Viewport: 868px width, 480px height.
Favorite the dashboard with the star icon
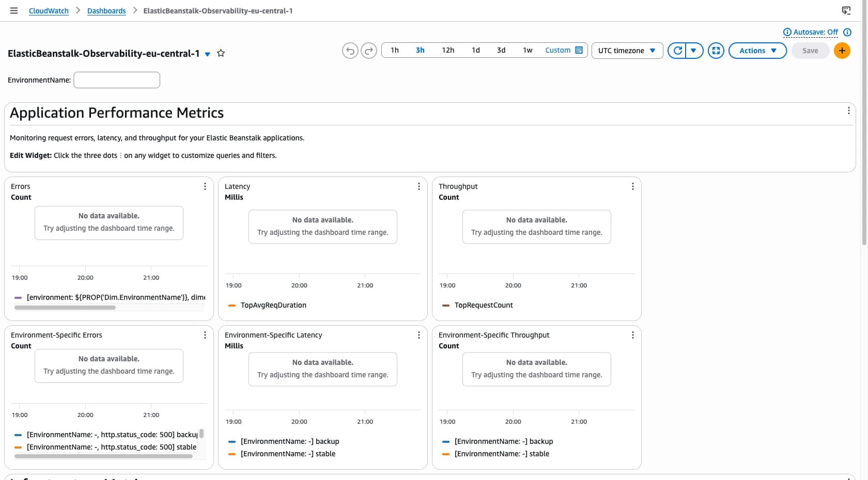(x=221, y=53)
